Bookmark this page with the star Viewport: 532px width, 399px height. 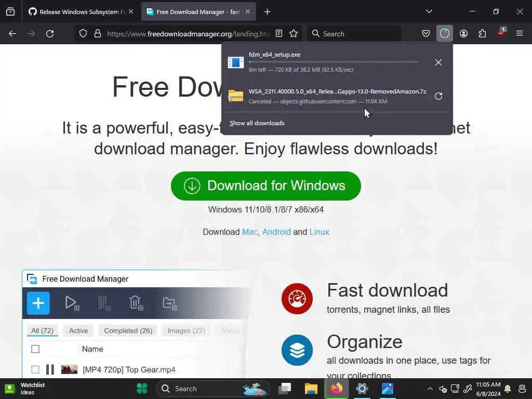(294, 33)
